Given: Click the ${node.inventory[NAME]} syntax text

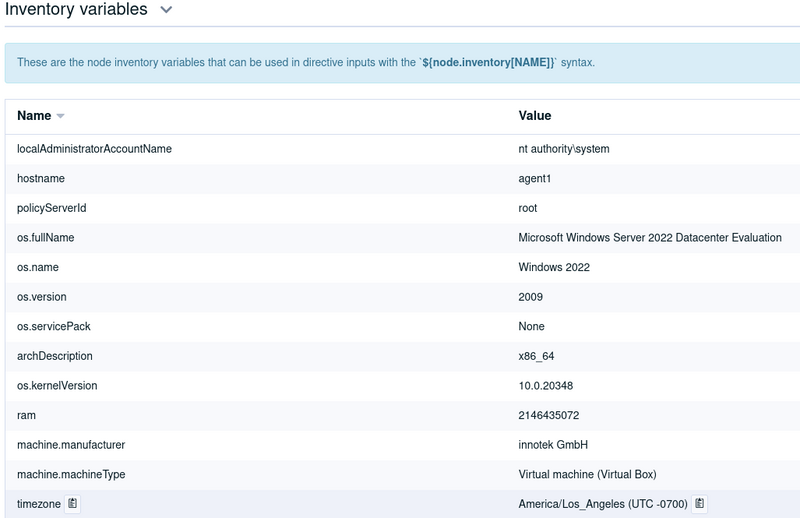Looking at the screenshot, I should 488,62.
